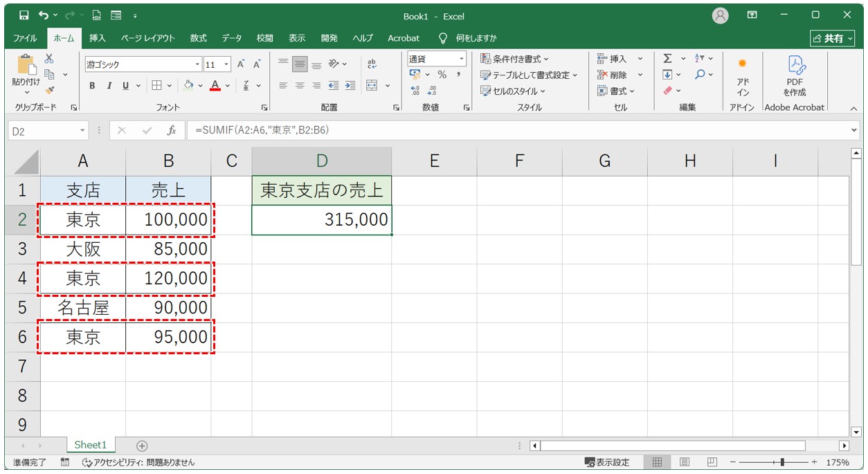The width and height of the screenshot is (868, 474).
Task: Switch to the データ tab
Action: 232,38
